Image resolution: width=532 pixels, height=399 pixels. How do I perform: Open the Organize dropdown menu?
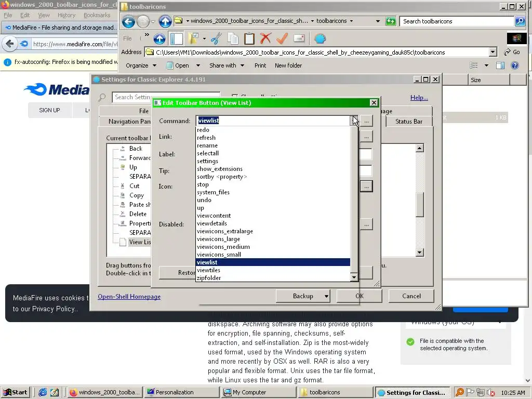(141, 65)
